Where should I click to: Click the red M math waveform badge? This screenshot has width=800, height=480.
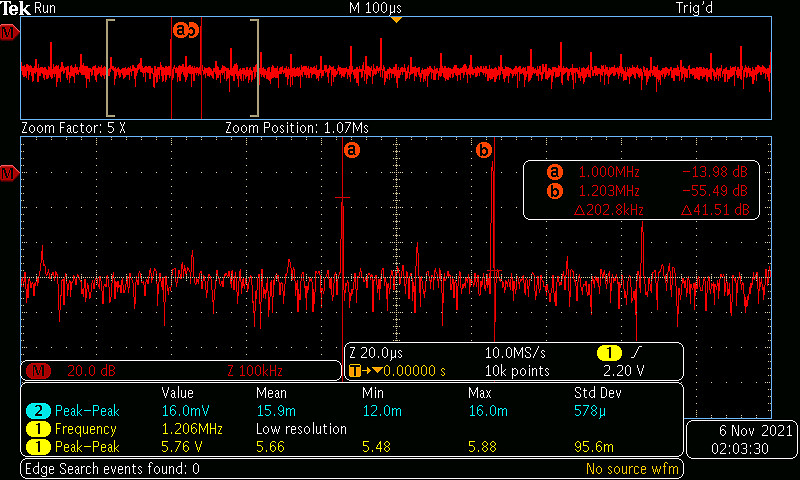(38, 371)
